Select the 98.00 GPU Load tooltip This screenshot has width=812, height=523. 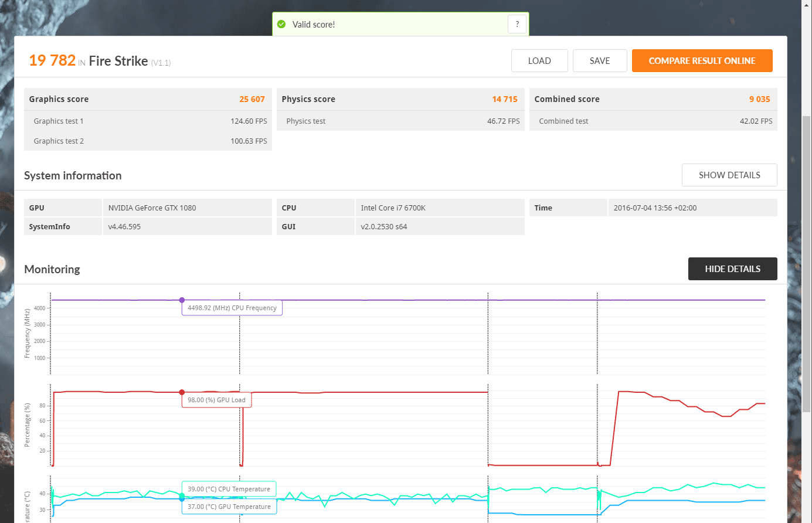216,400
